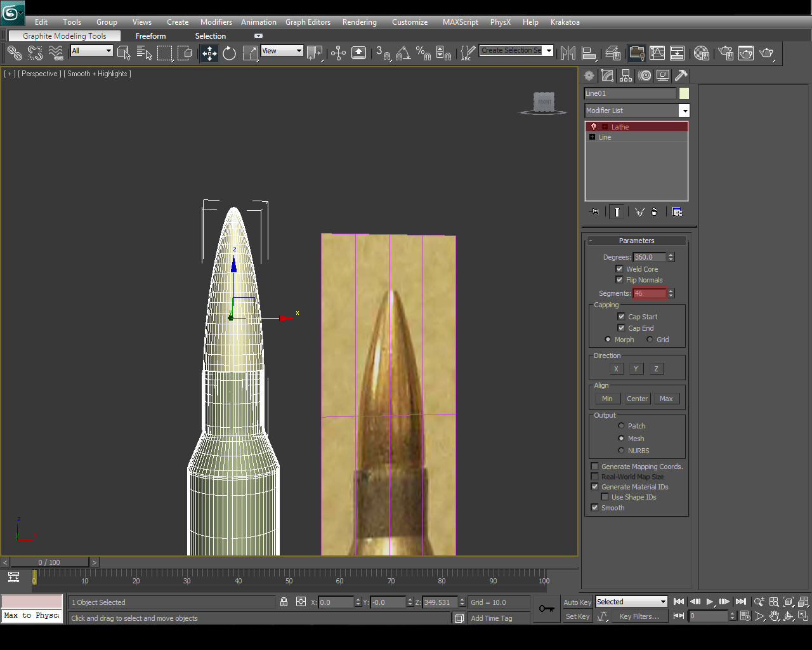812x650 pixels.
Task: Switch to the Create panel
Action: pos(589,76)
